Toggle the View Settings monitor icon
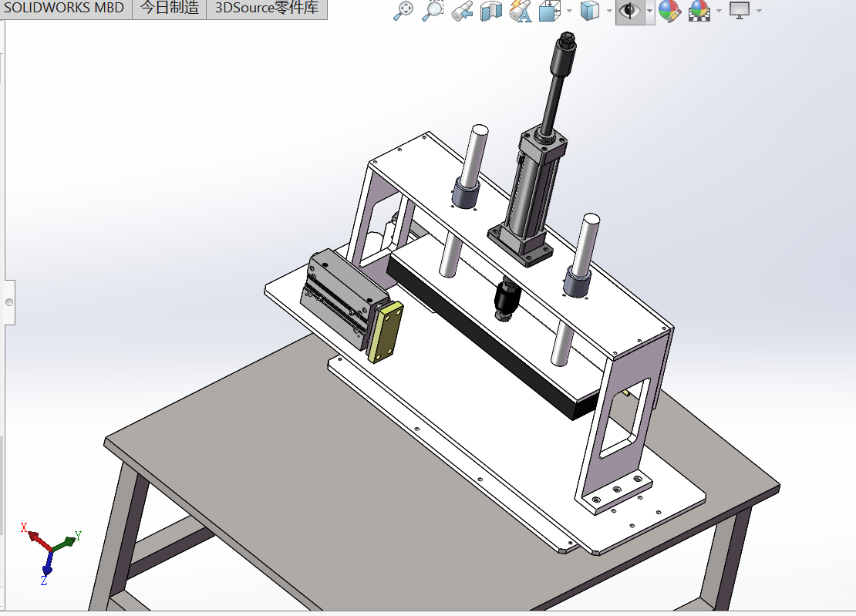 pos(739,12)
